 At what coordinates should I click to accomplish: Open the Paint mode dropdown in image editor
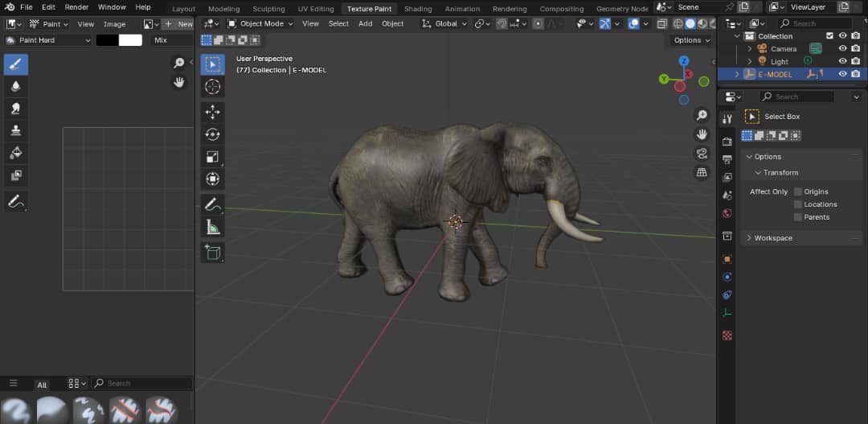pyautogui.click(x=49, y=24)
